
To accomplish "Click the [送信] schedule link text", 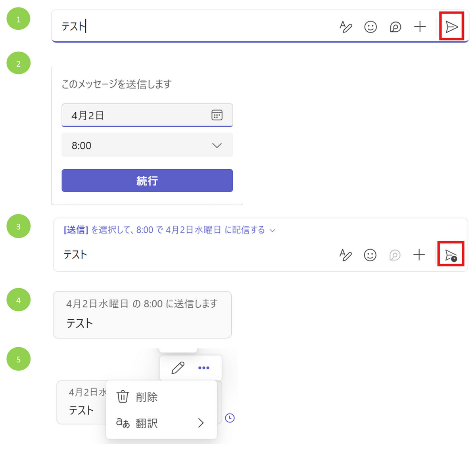I will [76, 230].
